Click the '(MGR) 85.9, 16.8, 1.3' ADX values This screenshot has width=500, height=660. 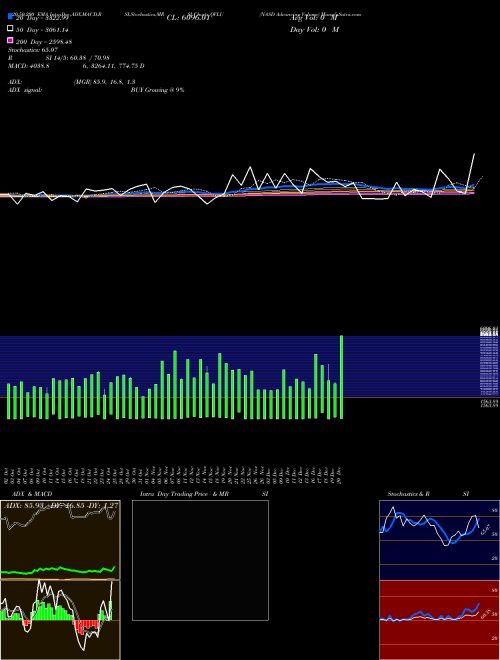(x=104, y=82)
